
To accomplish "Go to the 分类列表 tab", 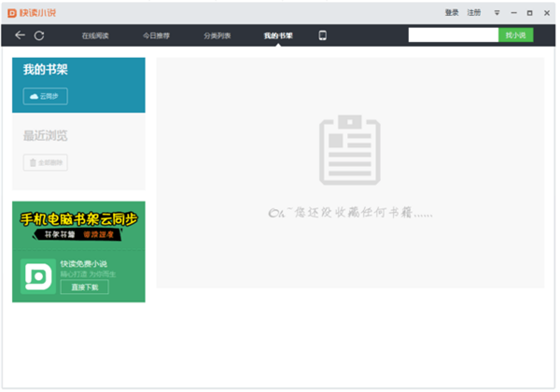I will tap(217, 35).
